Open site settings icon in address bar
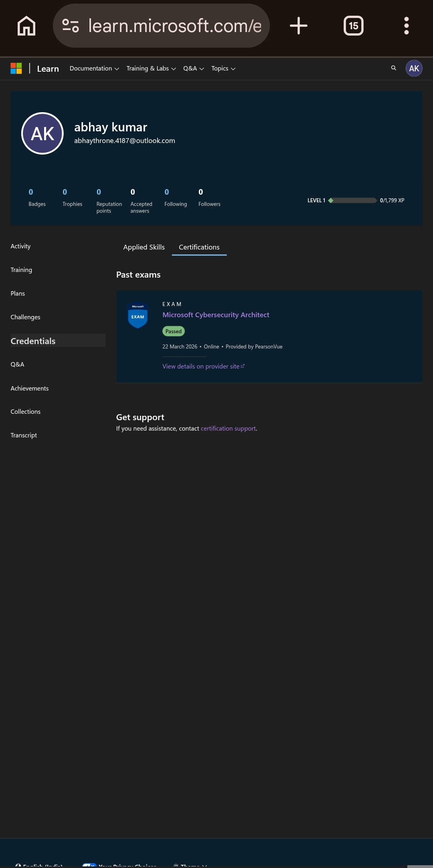Screen dimensions: 433x868 pos(71,26)
